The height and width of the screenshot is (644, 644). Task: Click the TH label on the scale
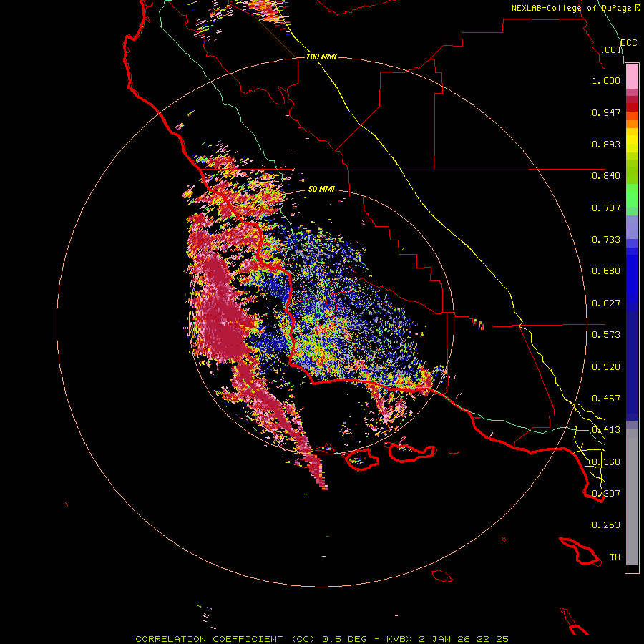click(615, 557)
